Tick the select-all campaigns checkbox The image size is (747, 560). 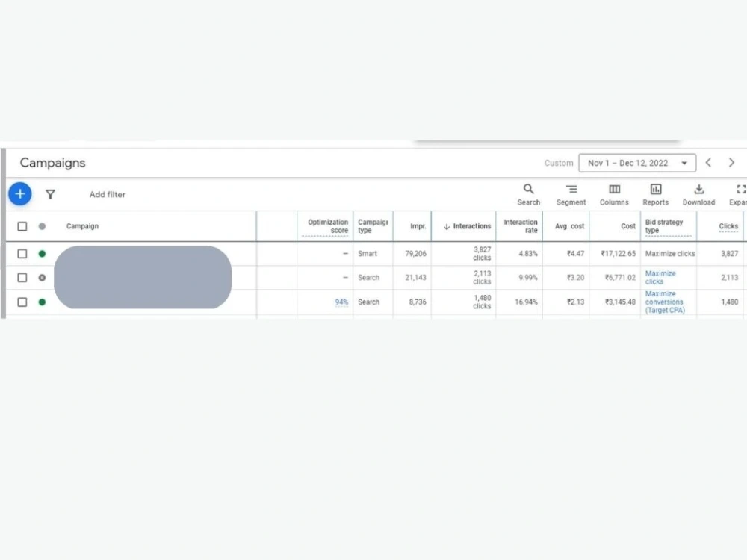22,226
